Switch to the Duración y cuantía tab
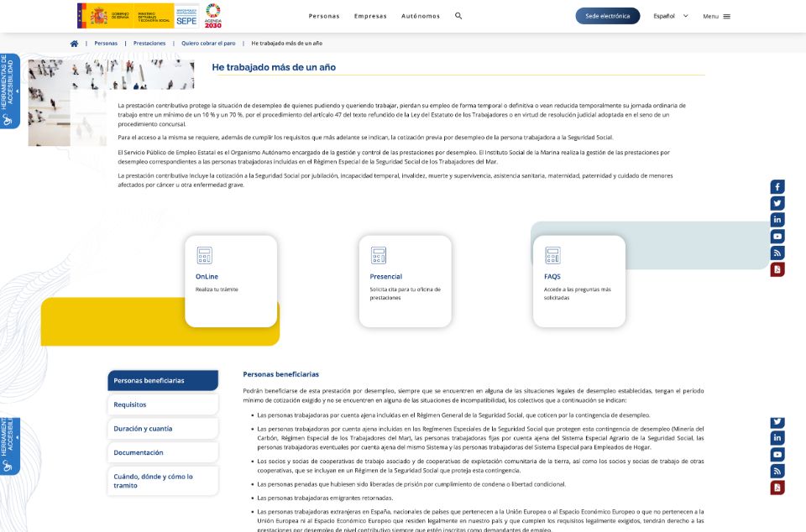Image resolution: width=806 pixels, height=532 pixels. (x=163, y=429)
